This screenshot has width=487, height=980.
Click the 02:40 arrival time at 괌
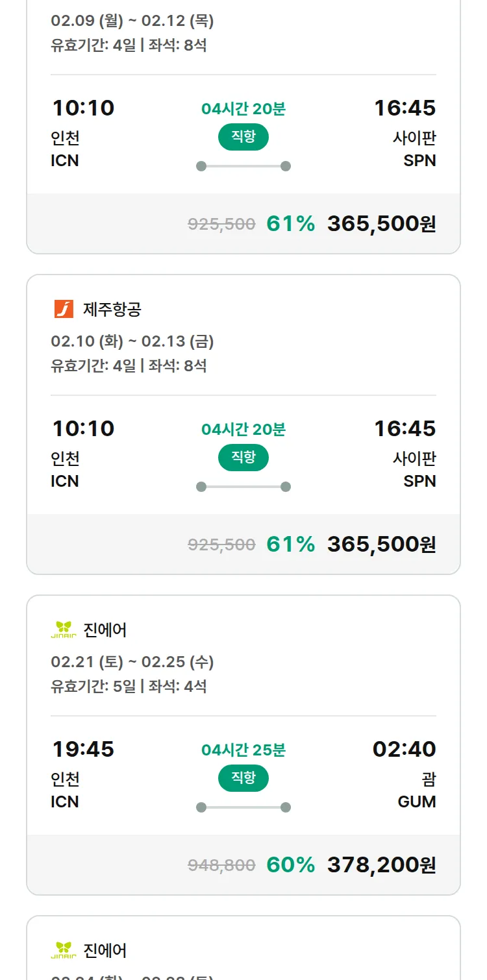(x=404, y=749)
